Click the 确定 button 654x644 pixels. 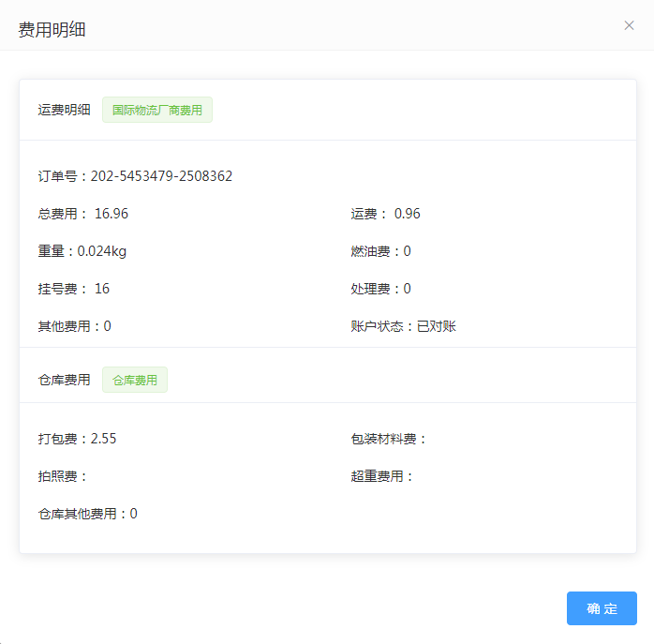point(602,608)
